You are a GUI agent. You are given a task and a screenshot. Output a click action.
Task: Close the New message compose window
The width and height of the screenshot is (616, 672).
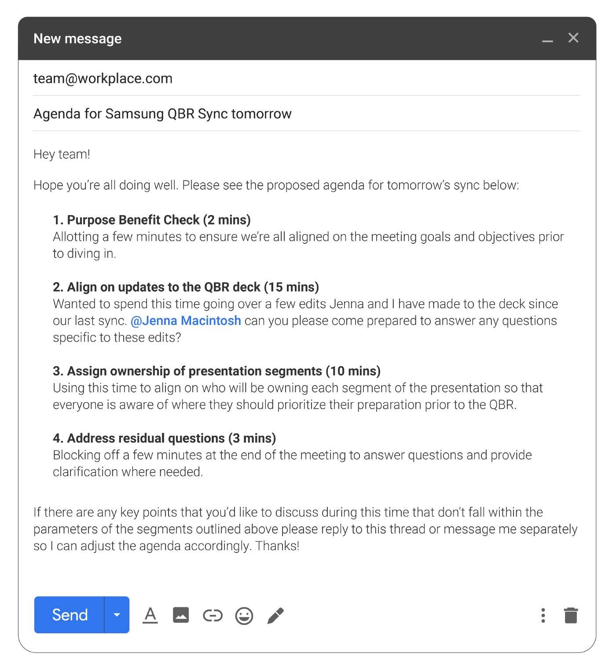[x=573, y=38]
